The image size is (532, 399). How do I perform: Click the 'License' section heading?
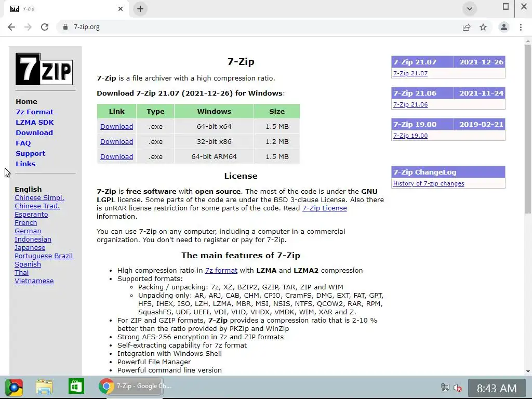pyautogui.click(x=241, y=176)
